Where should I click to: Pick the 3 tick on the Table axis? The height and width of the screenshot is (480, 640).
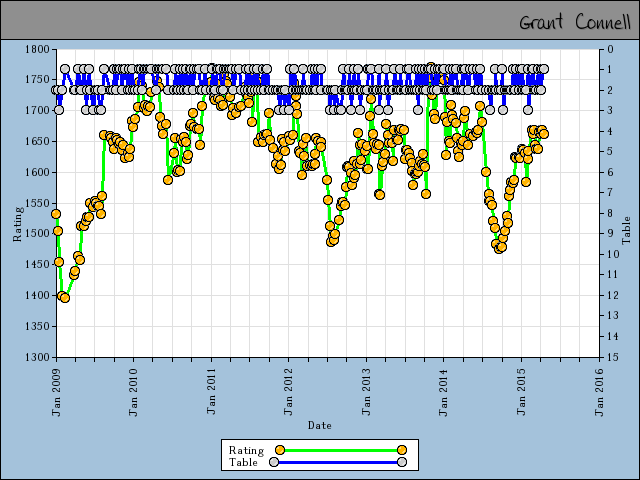click(x=611, y=111)
